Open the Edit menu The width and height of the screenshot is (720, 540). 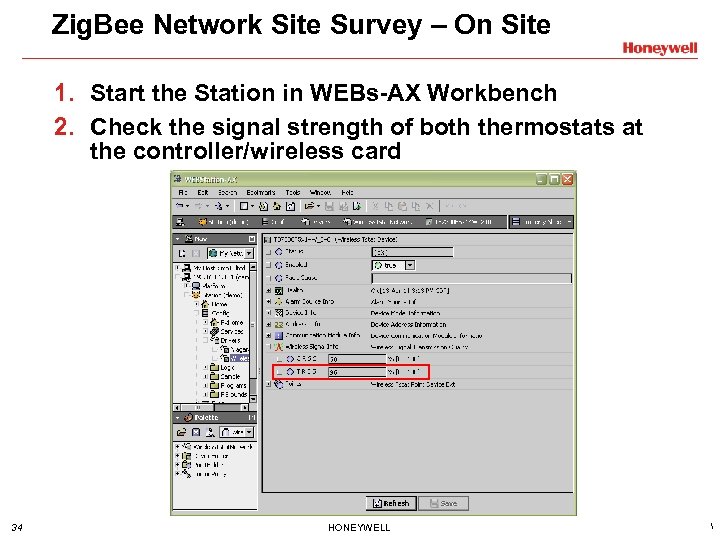202,192
